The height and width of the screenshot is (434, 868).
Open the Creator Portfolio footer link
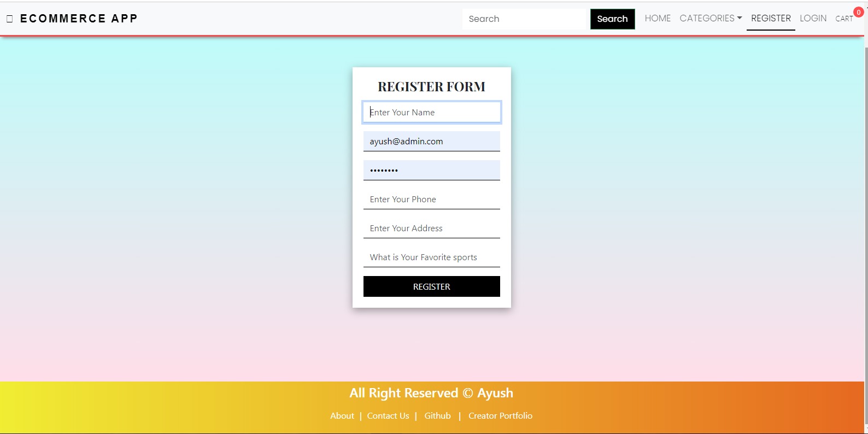coord(500,416)
